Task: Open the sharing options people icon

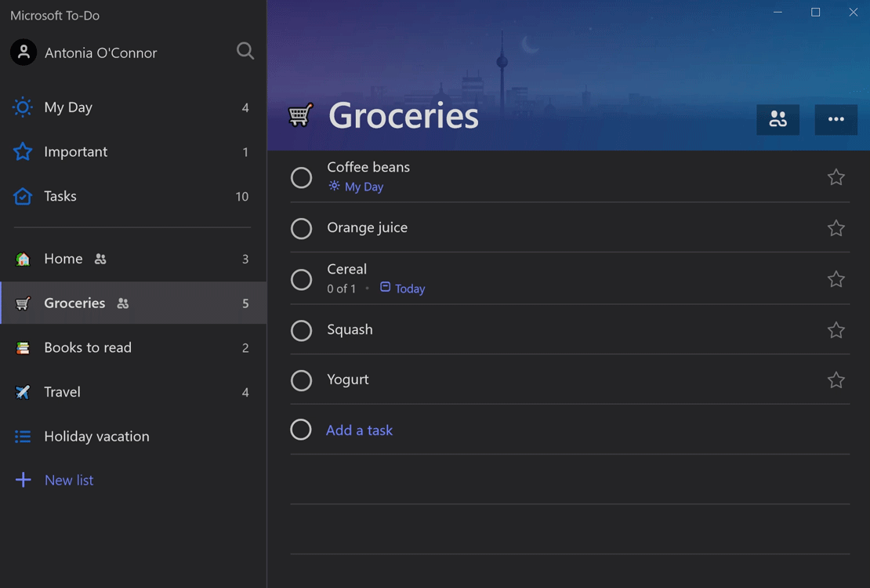Action: (778, 119)
